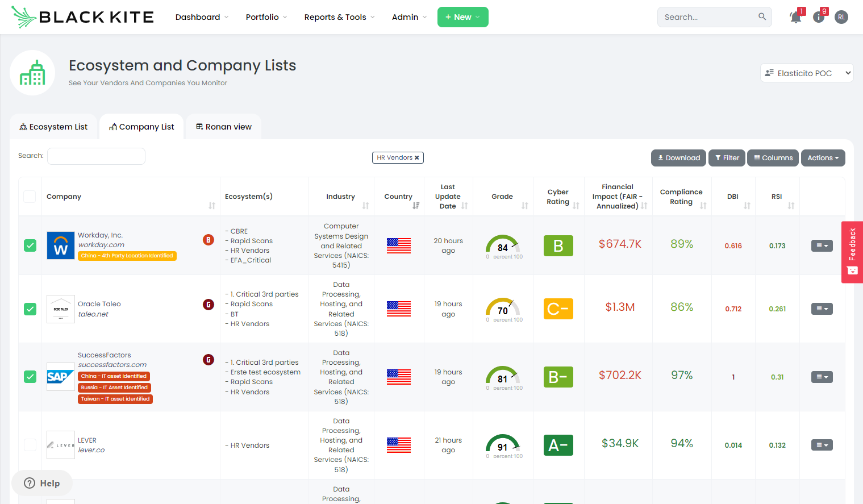Click SuccessFactors' B- rating swatch
Viewport: 863px width, 504px height.
(558, 377)
